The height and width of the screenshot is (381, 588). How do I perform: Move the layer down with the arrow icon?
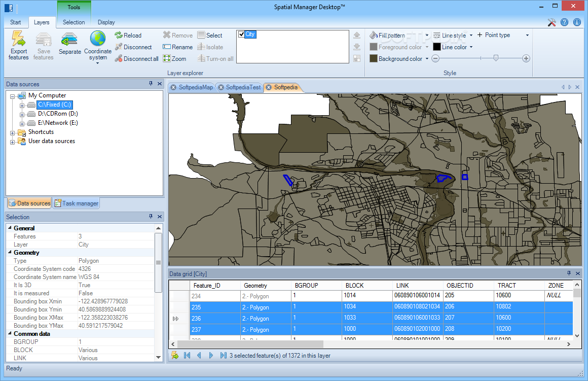click(357, 47)
